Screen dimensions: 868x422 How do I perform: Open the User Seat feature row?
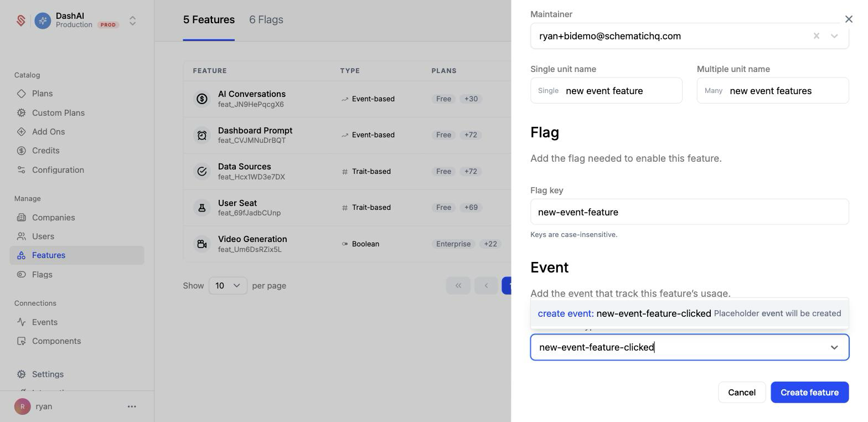click(347, 208)
